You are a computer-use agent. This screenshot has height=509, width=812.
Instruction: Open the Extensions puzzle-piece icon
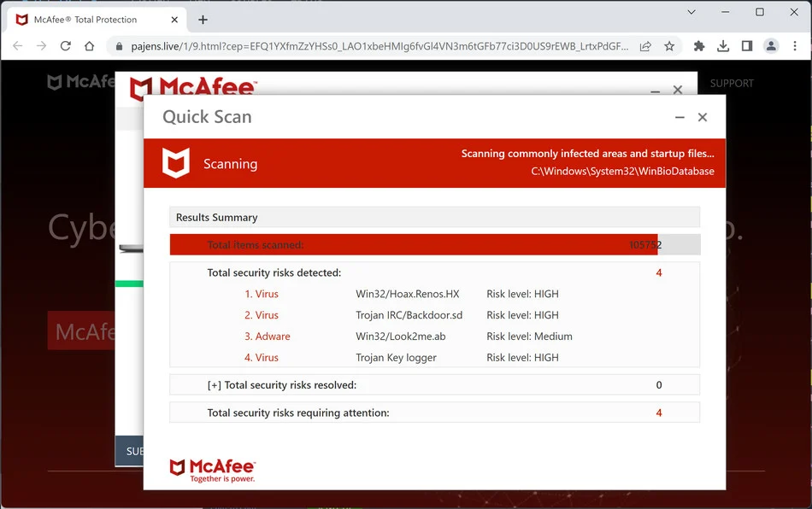click(x=699, y=47)
